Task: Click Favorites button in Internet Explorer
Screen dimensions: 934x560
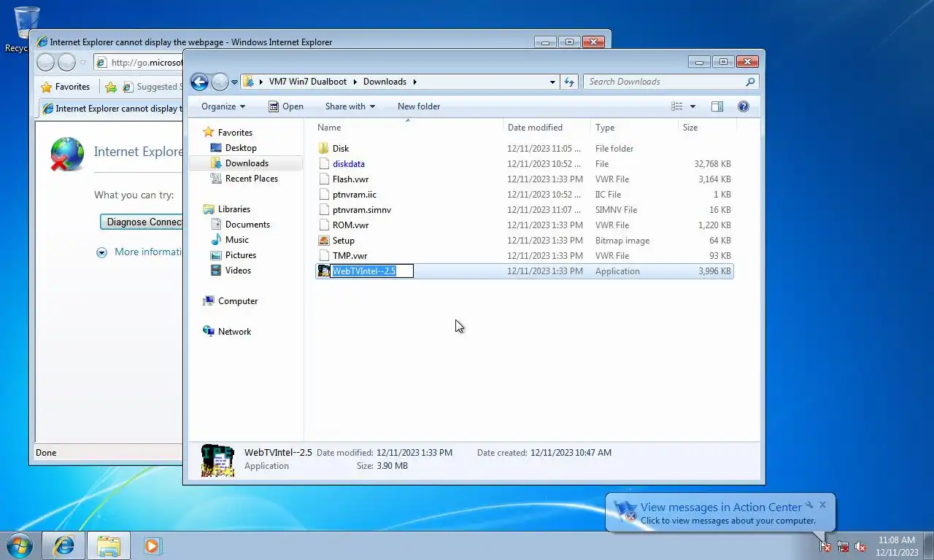Action: (66, 87)
